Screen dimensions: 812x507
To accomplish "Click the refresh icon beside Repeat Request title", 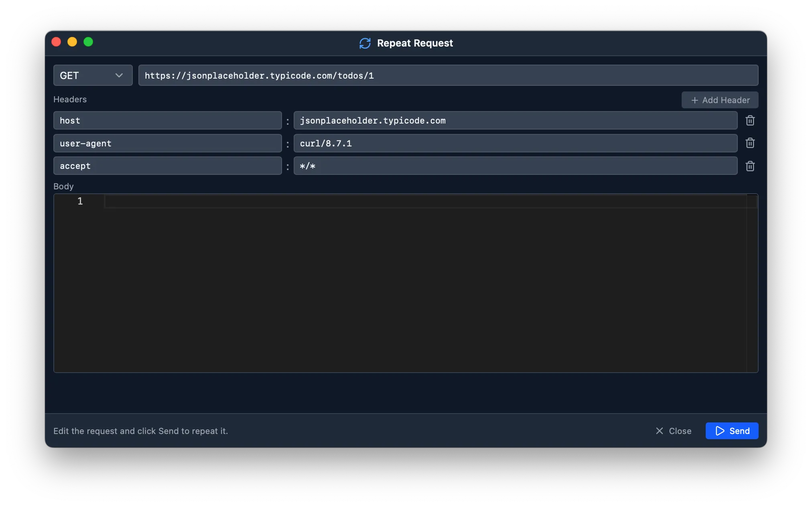I will point(365,43).
